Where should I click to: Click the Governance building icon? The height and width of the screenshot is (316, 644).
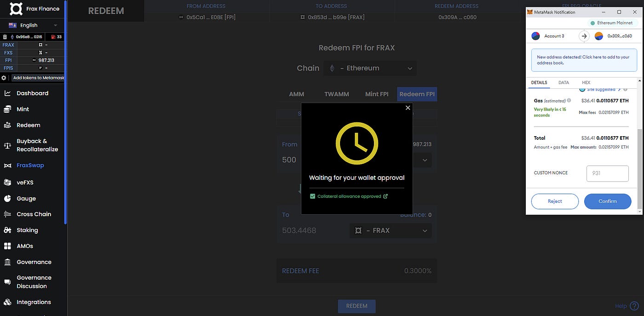point(7,262)
